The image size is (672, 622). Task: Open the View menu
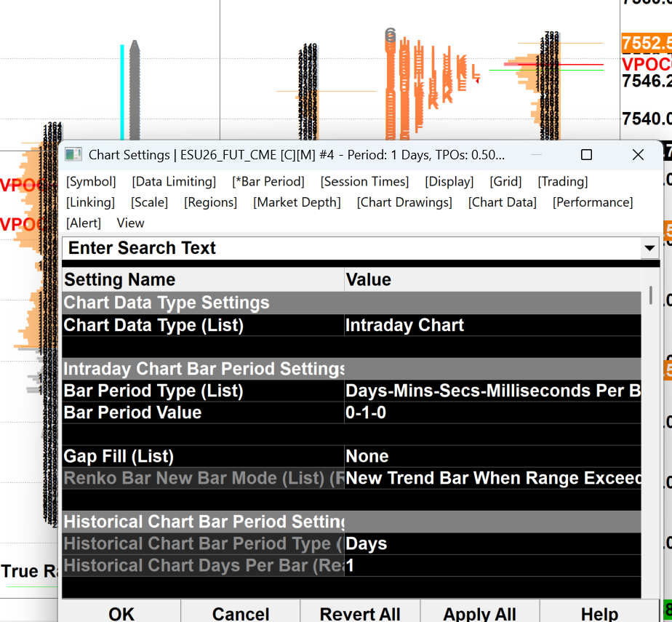(130, 223)
